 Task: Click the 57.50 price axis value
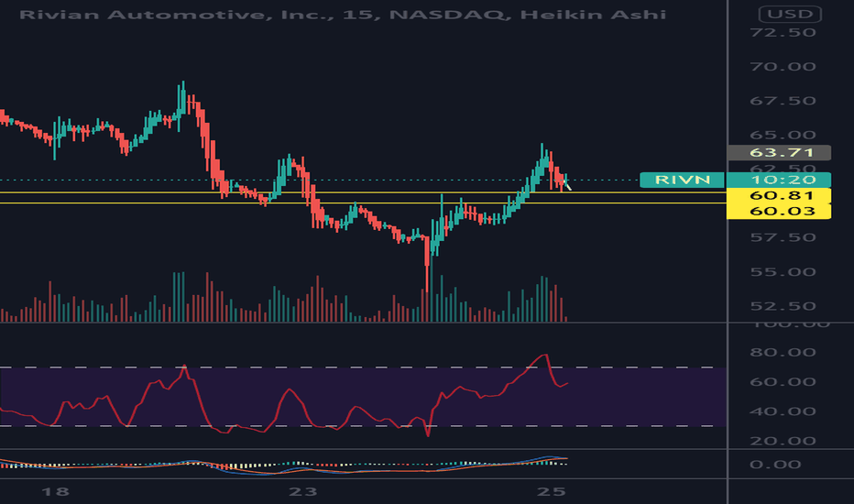point(783,237)
